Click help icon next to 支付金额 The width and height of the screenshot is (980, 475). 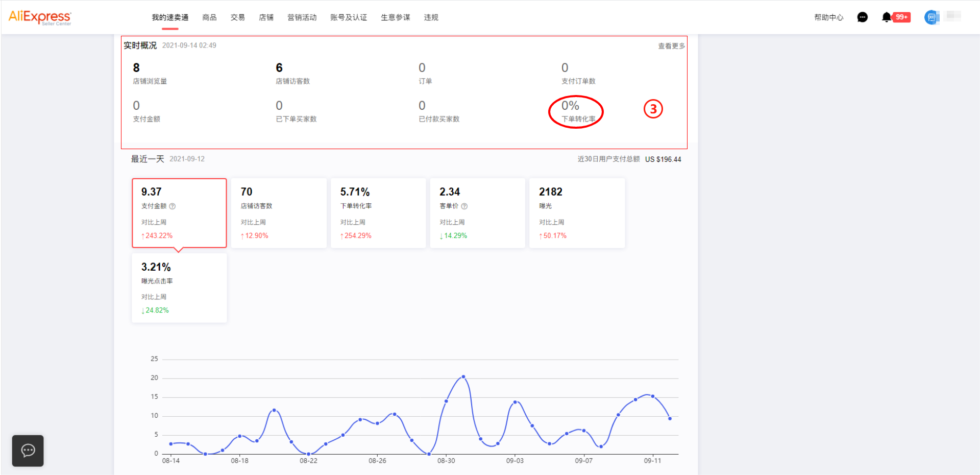[173, 206]
